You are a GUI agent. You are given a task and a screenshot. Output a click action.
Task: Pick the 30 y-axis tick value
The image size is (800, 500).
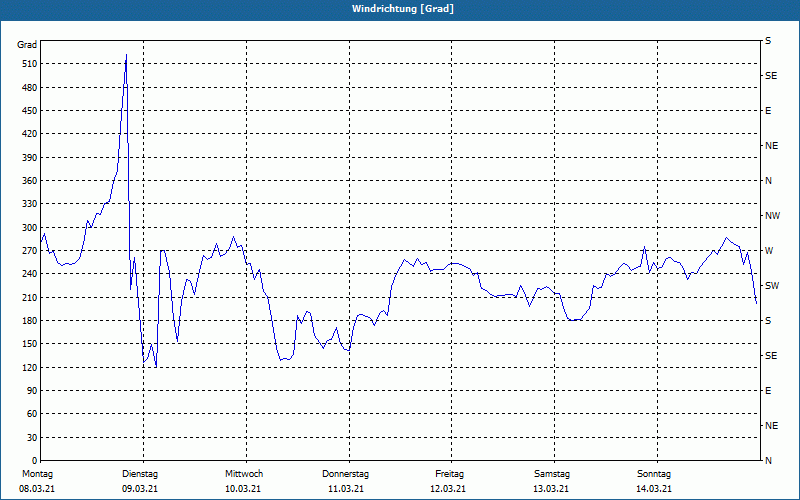(32, 438)
